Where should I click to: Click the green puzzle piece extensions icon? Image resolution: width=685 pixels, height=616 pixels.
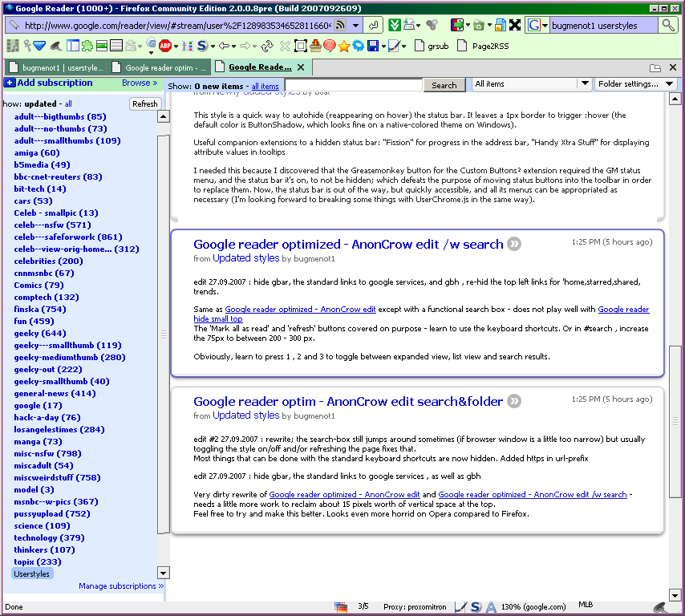[x=87, y=46]
